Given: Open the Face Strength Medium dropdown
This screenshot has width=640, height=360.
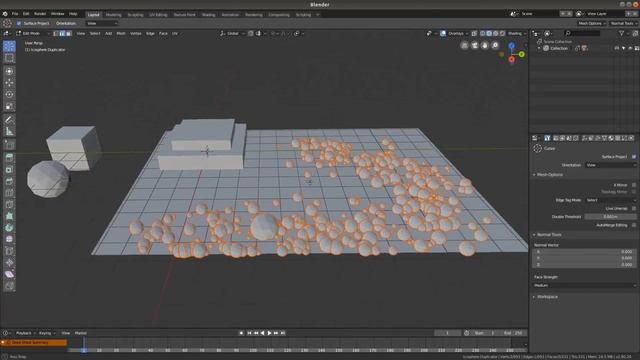Looking at the screenshot, I should coord(584,285).
